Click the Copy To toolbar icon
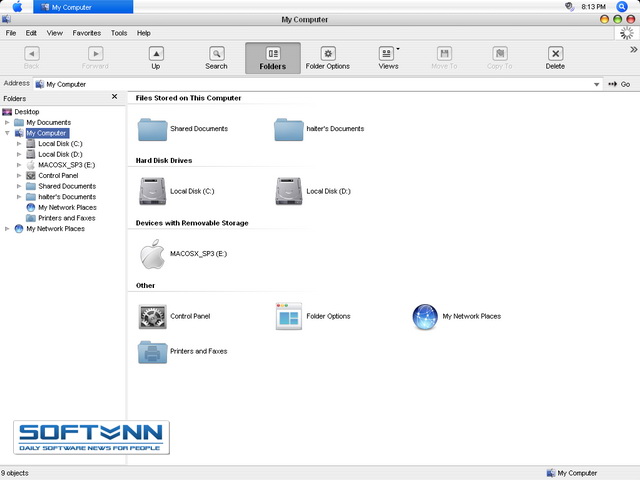This screenshot has height=480, width=640. [500, 53]
